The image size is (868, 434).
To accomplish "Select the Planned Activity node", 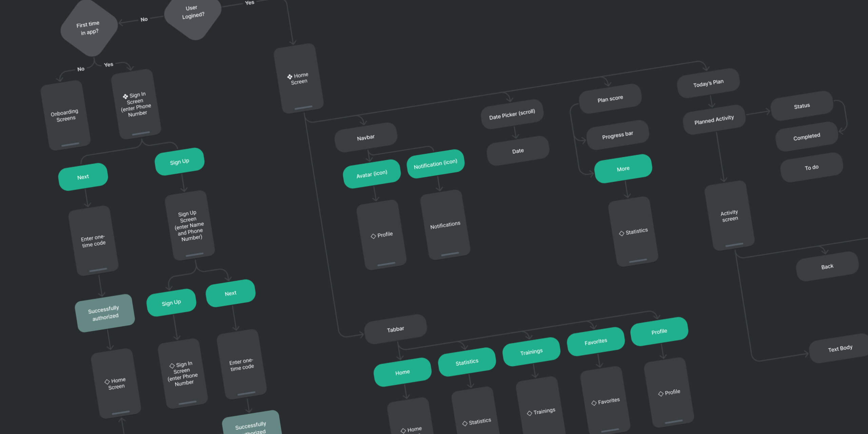I will pos(714,120).
